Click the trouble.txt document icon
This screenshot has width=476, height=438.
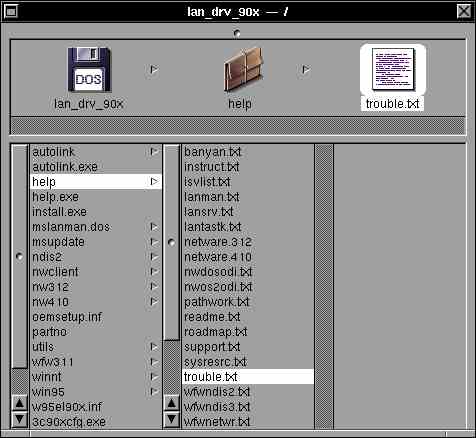pyautogui.click(x=393, y=69)
